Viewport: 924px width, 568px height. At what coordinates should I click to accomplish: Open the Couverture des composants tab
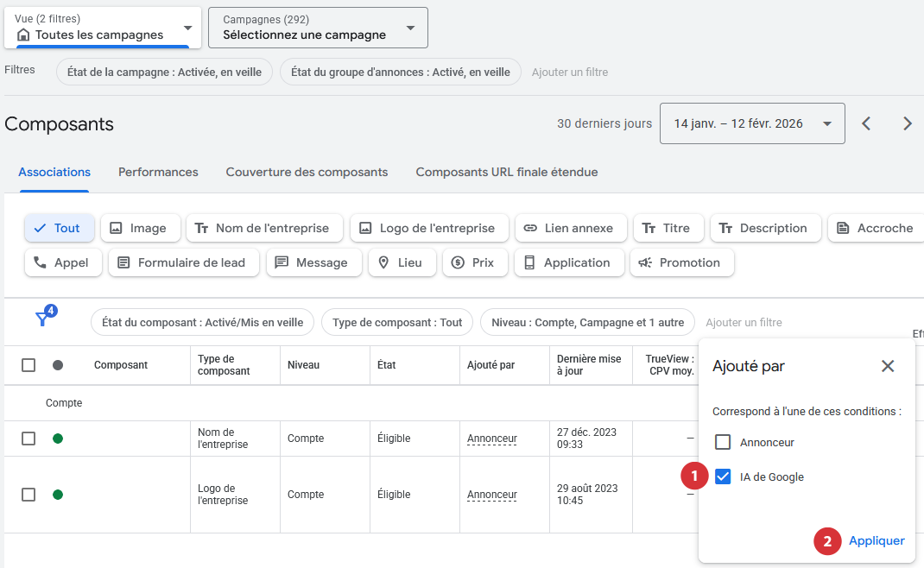307,172
